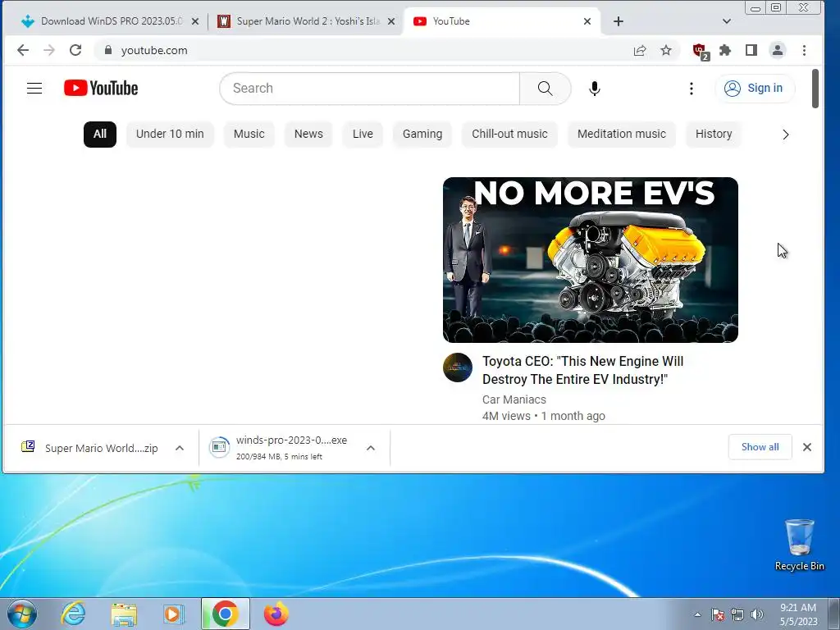The image size is (840, 630).
Task: Click the Chrome taskbar button
Action: [x=225, y=614]
